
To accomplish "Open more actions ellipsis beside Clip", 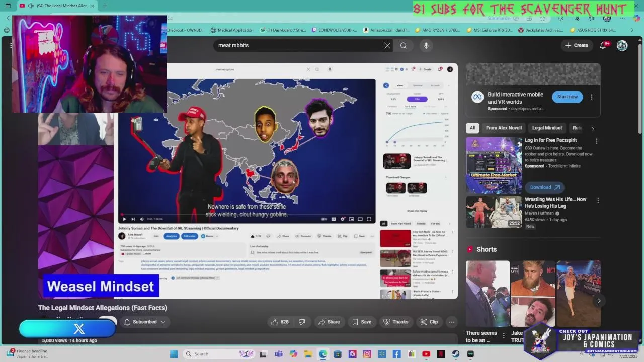I will (452, 322).
